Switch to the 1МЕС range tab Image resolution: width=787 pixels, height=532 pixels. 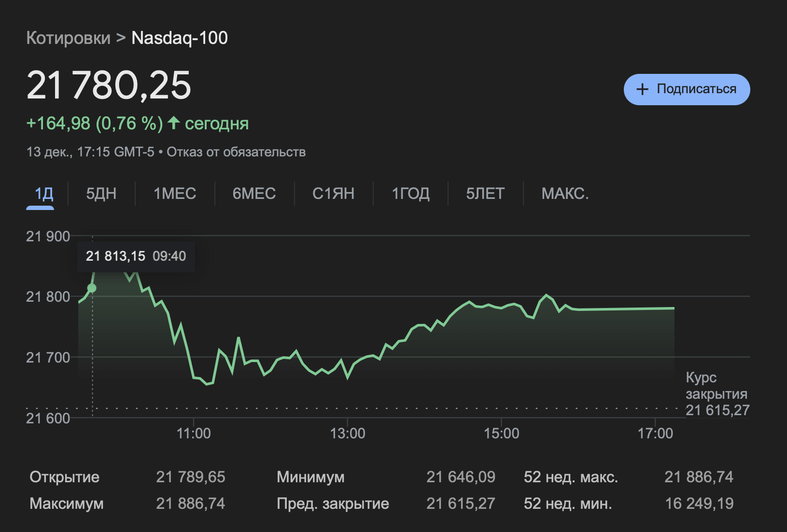(x=175, y=194)
